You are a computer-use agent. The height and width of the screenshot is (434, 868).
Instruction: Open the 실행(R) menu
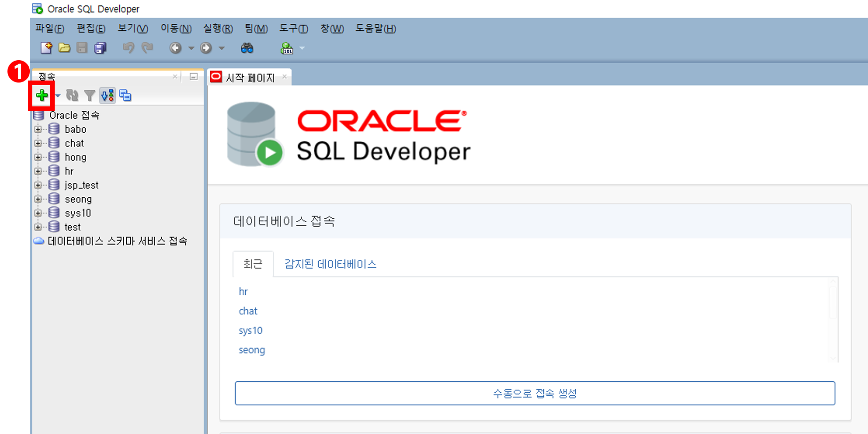pyautogui.click(x=218, y=28)
